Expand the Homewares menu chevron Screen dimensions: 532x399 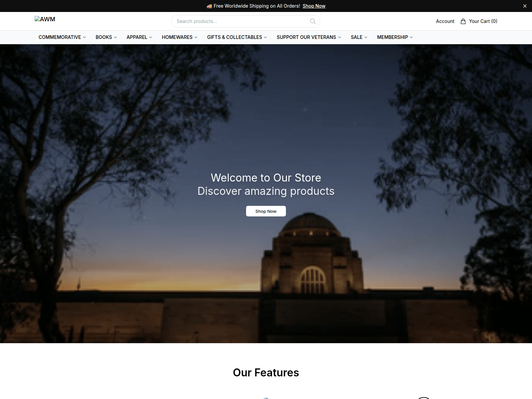point(196,37)
